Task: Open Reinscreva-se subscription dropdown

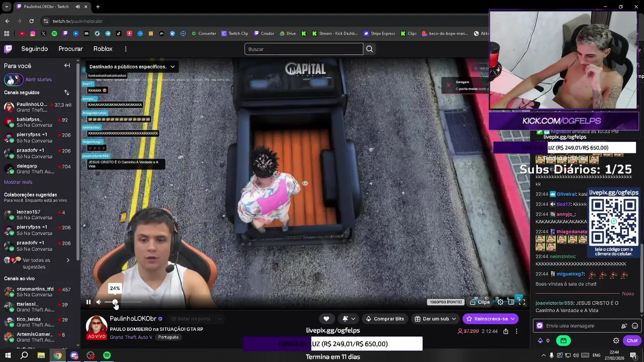Action: point(490,319)
